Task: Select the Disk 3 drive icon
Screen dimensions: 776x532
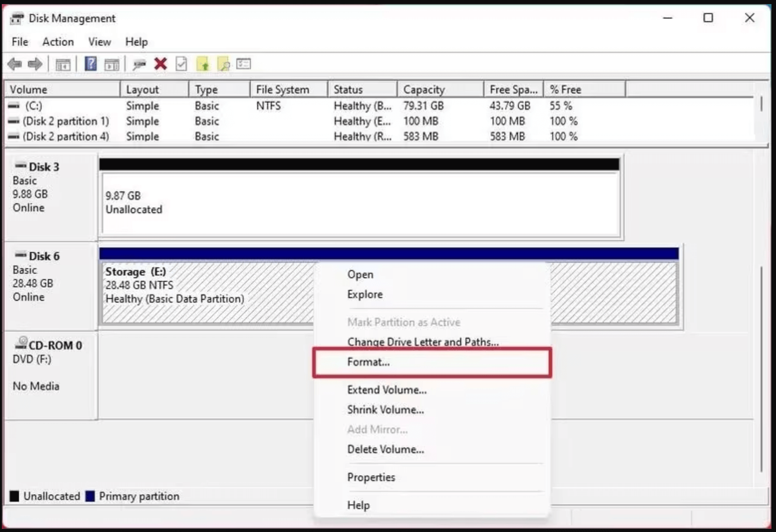Action: (20, 166)
